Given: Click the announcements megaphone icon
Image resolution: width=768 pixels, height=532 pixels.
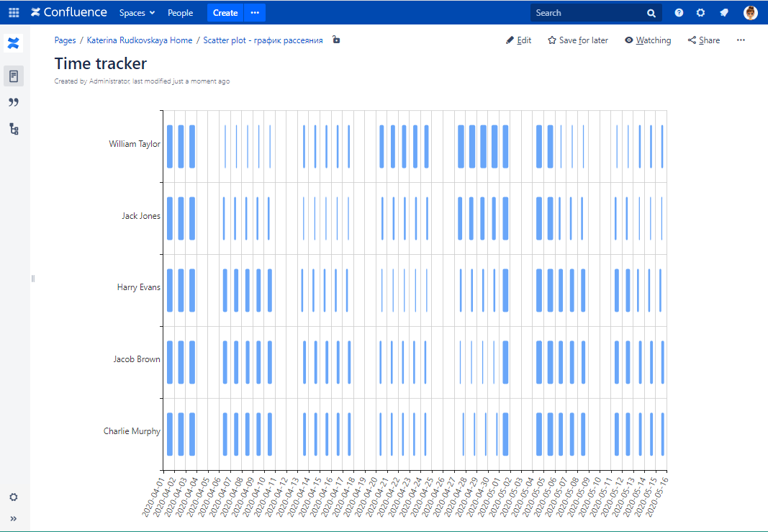Looking at the screenshot, I should pos(723,12).
